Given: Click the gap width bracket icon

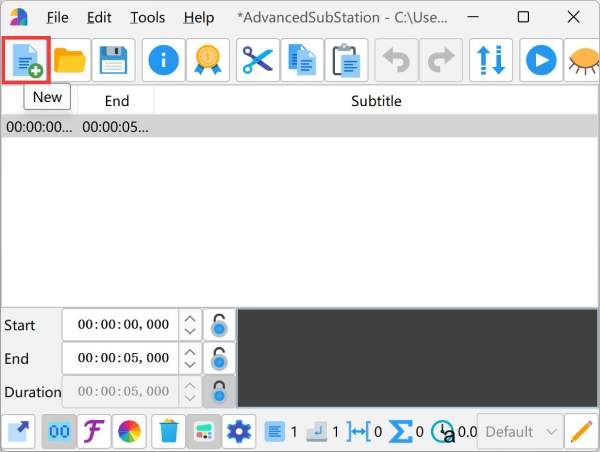Looking at the screenshot, I should point(359,432).
